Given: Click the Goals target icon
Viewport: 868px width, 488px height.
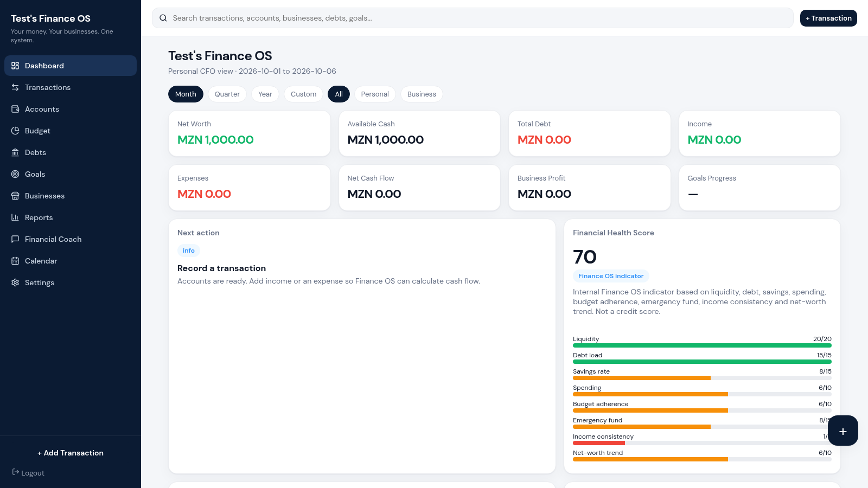Looking at the screenshot, I should click(x=15, y=174).
